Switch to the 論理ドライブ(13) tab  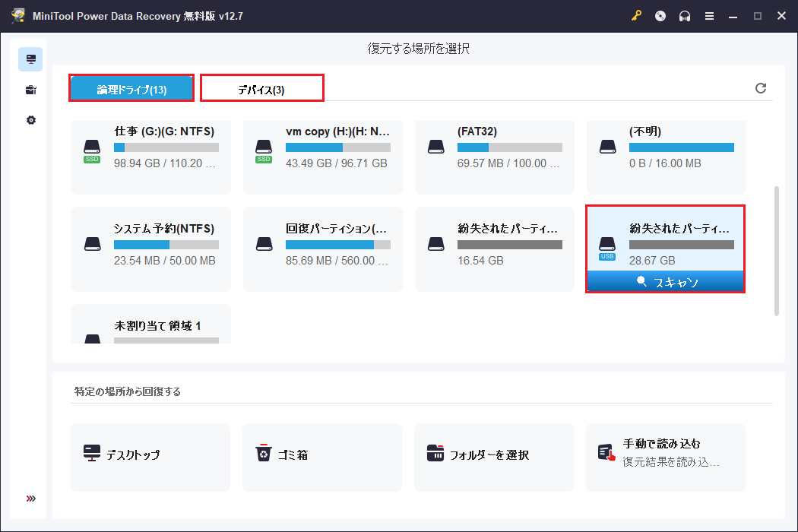click(x=131, y=87)
